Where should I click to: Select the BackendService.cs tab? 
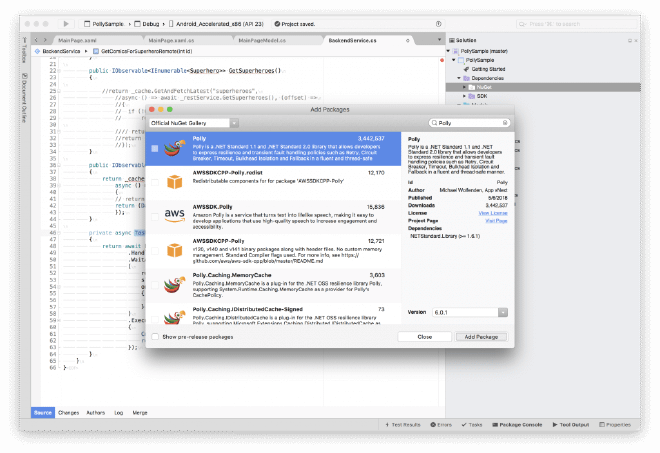353,40
